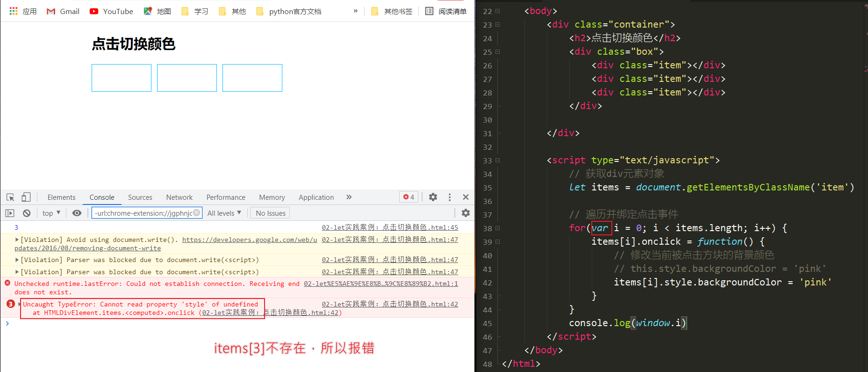Clear the console output
Image resolution: width=868 pixels, height=372 pixels.
(x=27, y=213)
